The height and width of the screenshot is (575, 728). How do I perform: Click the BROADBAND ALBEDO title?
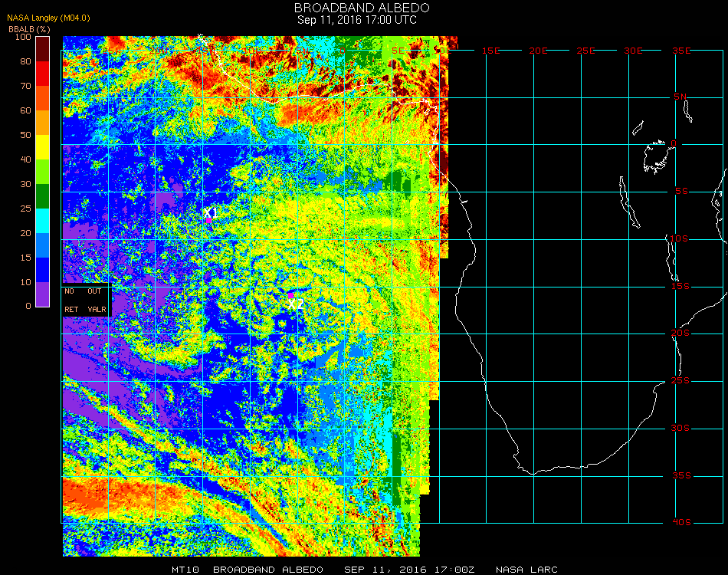pos(362,8)
